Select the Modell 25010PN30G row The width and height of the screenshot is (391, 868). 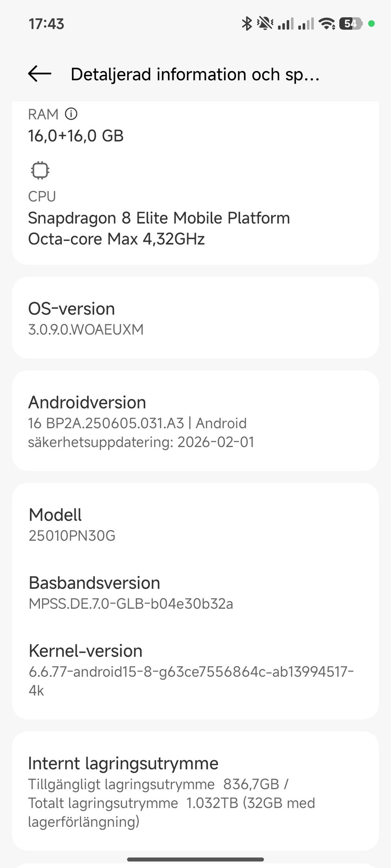[195, 525]
